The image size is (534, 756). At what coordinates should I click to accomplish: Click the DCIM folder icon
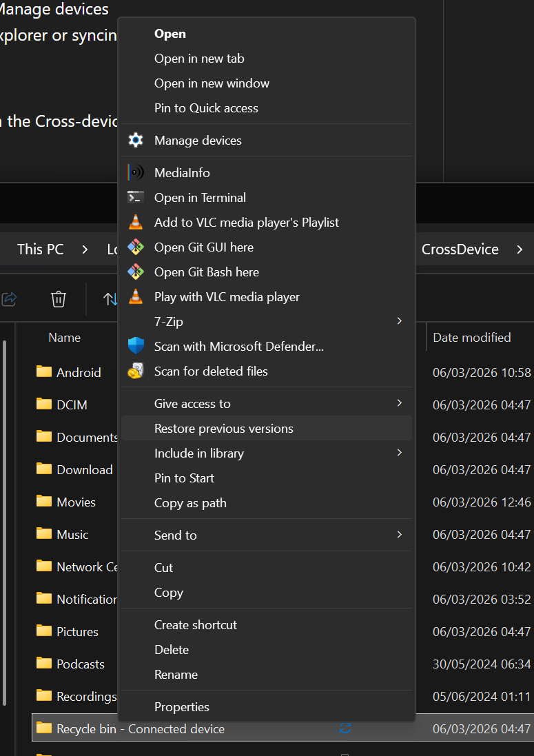pyautogui.click(x=44, y=404)
